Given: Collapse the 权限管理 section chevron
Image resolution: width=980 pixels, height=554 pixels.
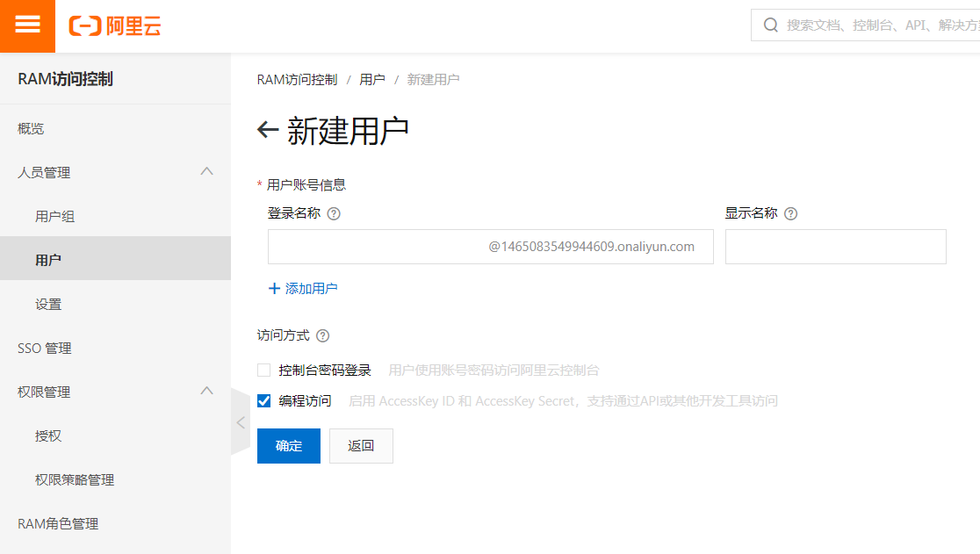Looking at the screenshot, I should tap(207, 391).
